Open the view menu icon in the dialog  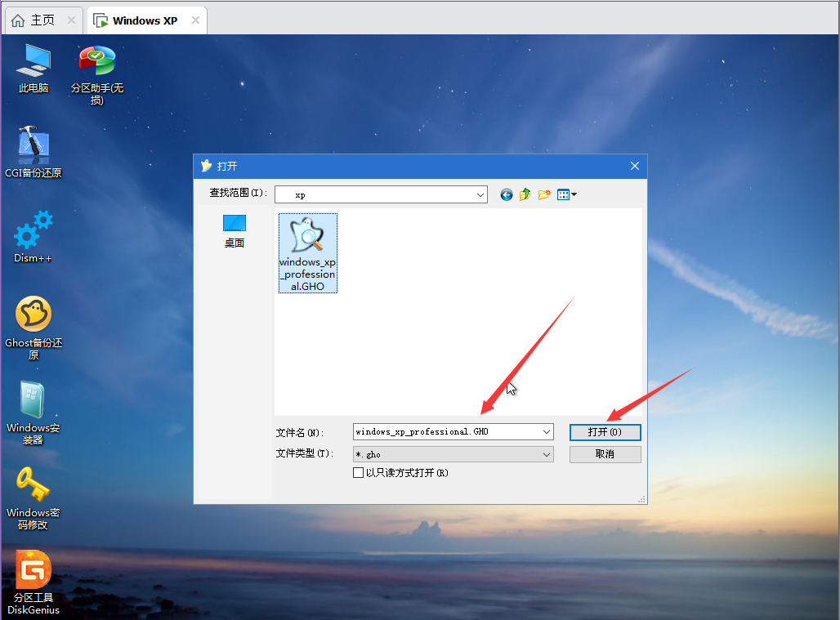pyautogui.click(x=567, y=194)
